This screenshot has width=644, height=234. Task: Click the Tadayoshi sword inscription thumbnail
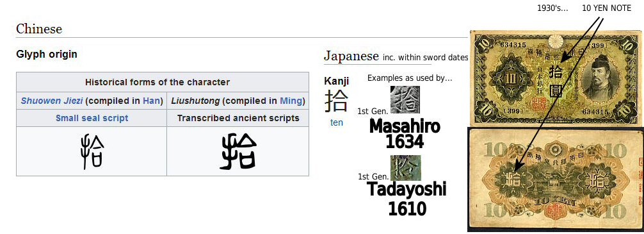pyautogui.click(x=405, y=167)
